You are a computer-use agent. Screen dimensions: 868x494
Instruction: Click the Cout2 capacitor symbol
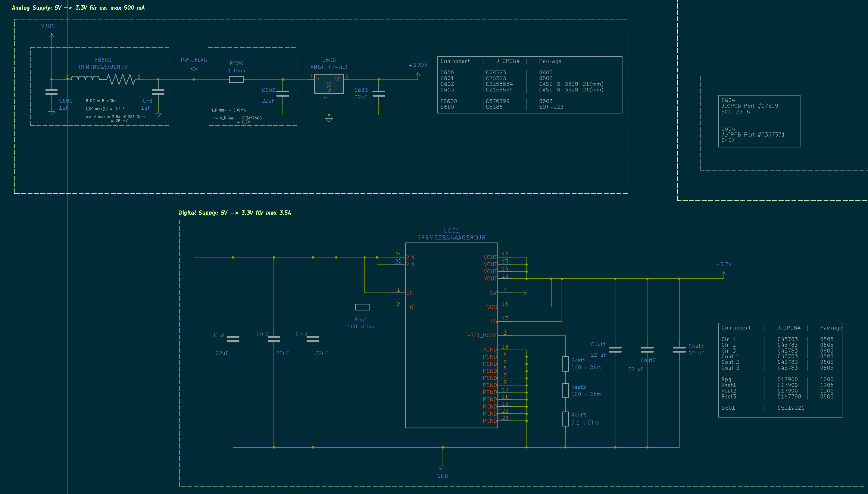[x=647, y=350]
